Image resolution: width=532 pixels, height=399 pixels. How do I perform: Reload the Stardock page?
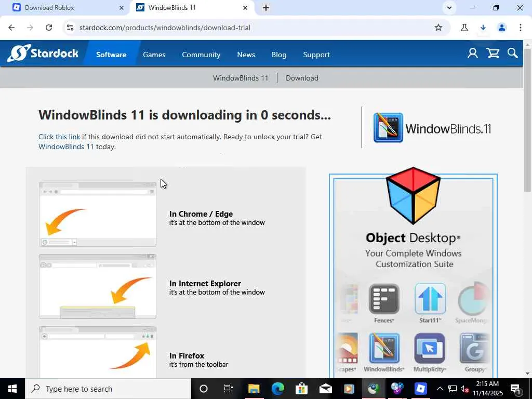[49, 28]
